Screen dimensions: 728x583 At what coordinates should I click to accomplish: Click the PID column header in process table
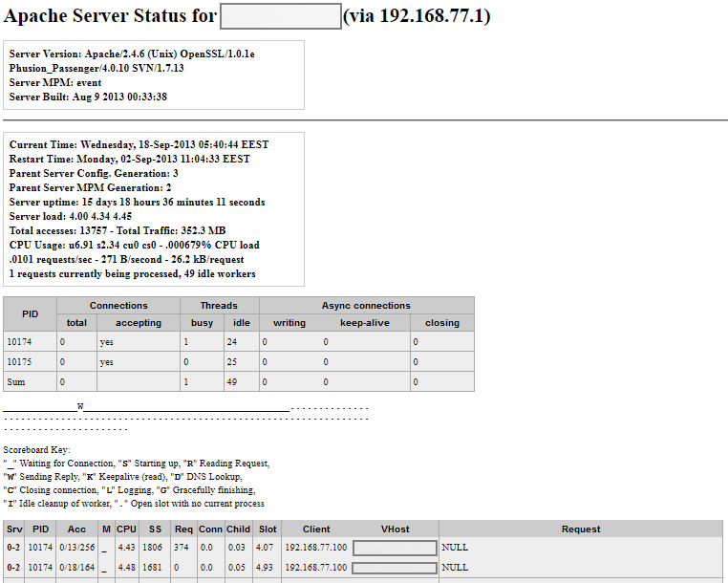(31, 314)
